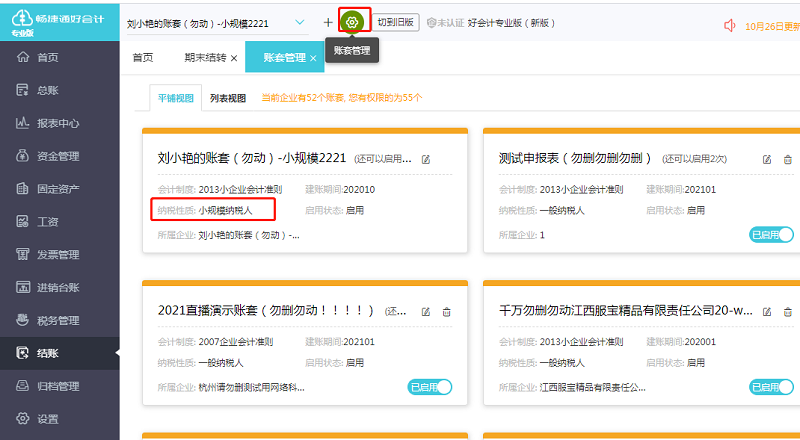The width and height of the screenshot is (800, 440).
Task: Click the 首页 house icon
Action: click(x=22, y=57)
